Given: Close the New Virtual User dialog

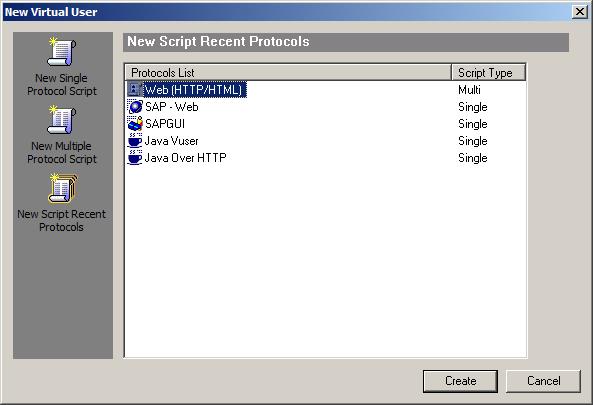Looking at the screenshot, I should 580,12.
